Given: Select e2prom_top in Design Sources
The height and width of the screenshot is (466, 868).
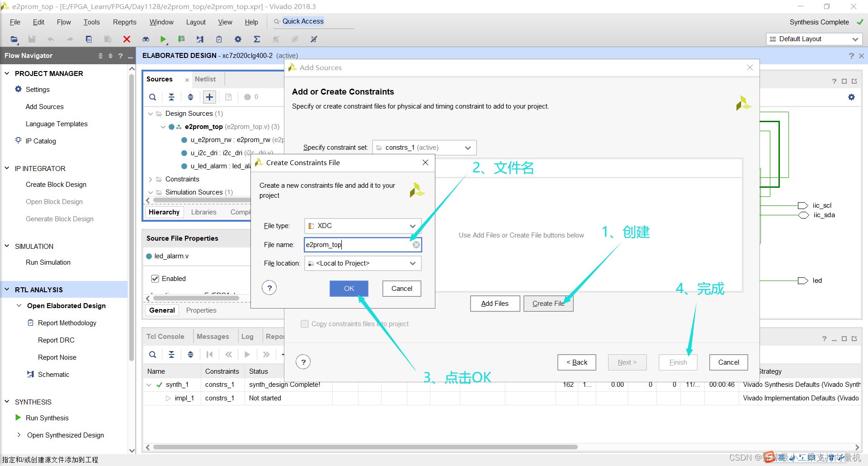Looking at the screenshot, I should (203, 127).
